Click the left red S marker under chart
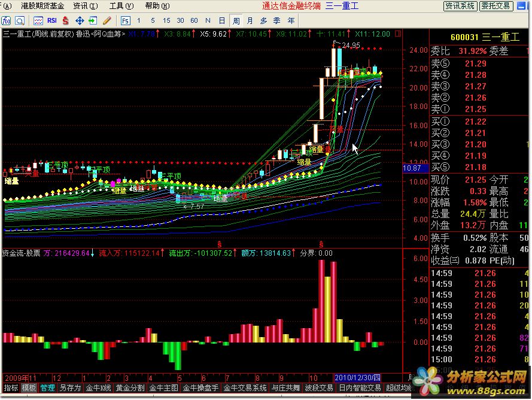532x400 pixels. point(219,244)
